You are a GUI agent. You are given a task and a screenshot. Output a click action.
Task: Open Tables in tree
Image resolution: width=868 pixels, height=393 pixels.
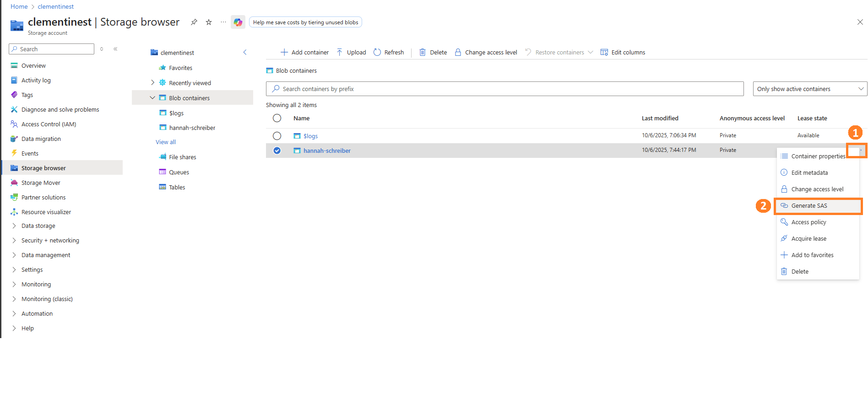click(x=177, y=187)
